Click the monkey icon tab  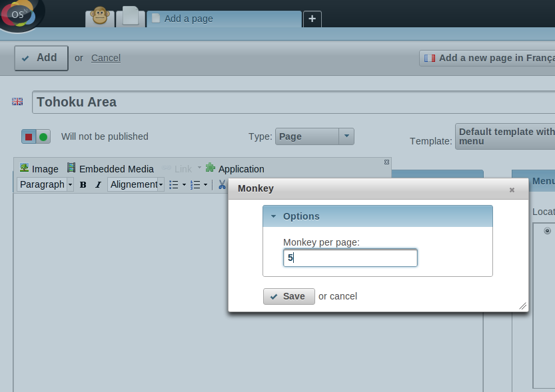pyautogui.click(x=100, y=17)
